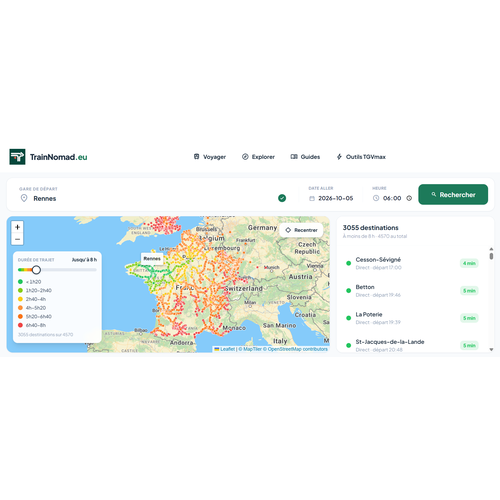Zoom out on the map
The image size is (500, 500).
pos(17,239)
